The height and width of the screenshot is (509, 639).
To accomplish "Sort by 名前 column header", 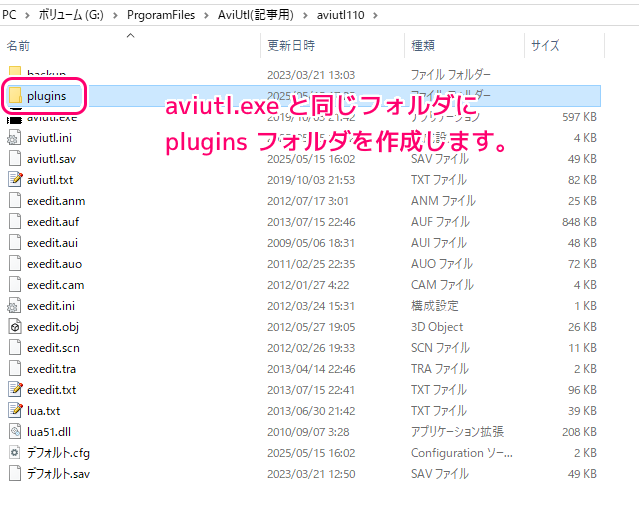I will point(18,46).
